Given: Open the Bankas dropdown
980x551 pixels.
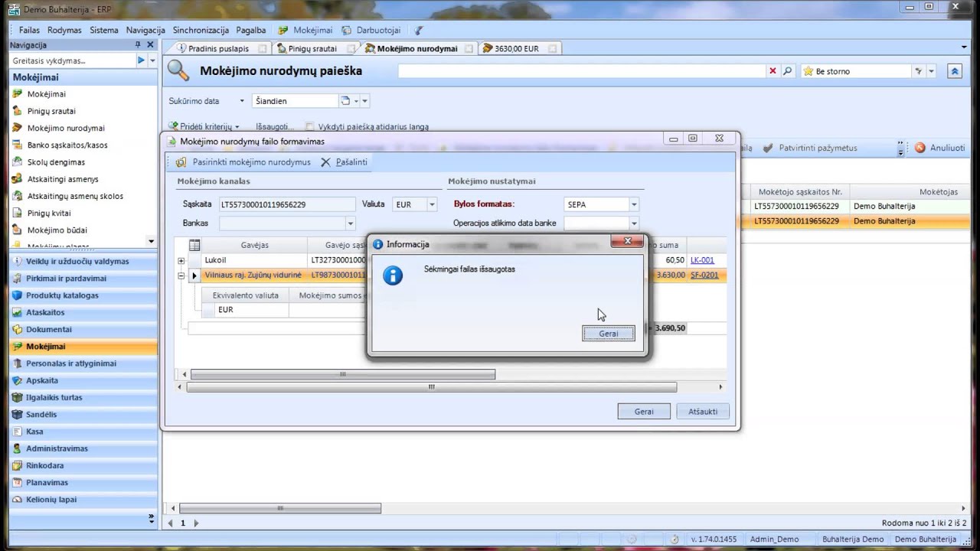Looking at the screenshot, I should pos(350,223).
